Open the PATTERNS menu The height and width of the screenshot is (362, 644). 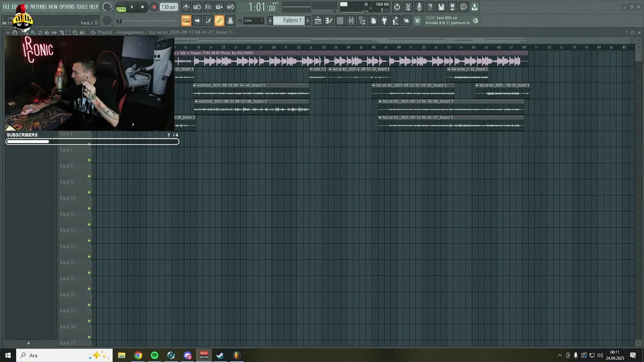(x=38, y=7)
